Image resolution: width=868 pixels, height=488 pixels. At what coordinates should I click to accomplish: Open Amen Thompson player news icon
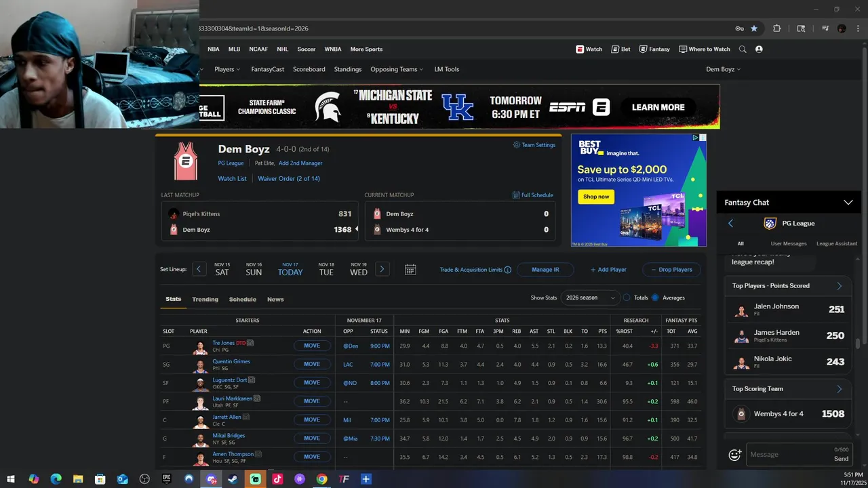tap(258, 454)
